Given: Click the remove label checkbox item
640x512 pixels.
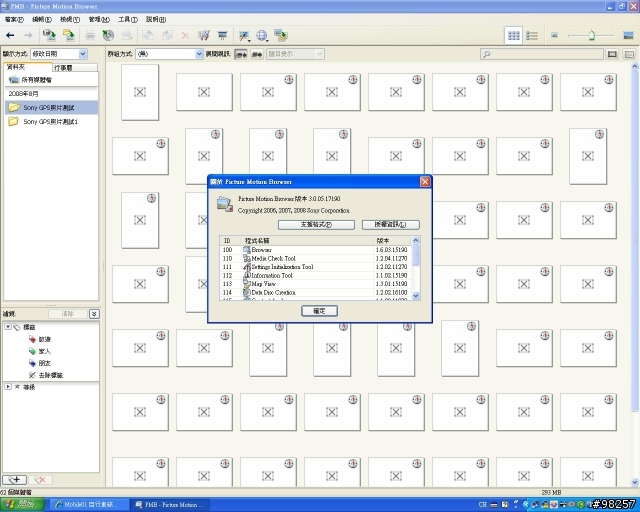Looking at the screenshot, I should pos(46,375).
